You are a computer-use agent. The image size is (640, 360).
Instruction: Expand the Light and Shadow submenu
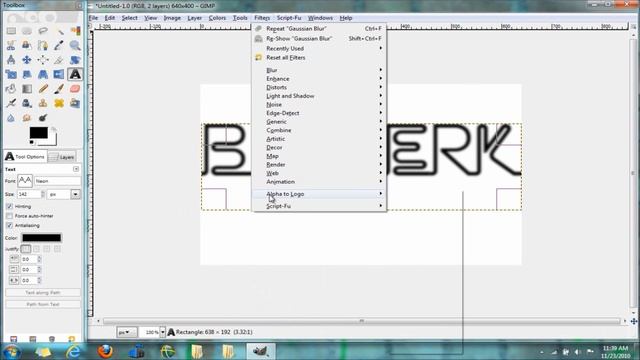click(319, 96)
